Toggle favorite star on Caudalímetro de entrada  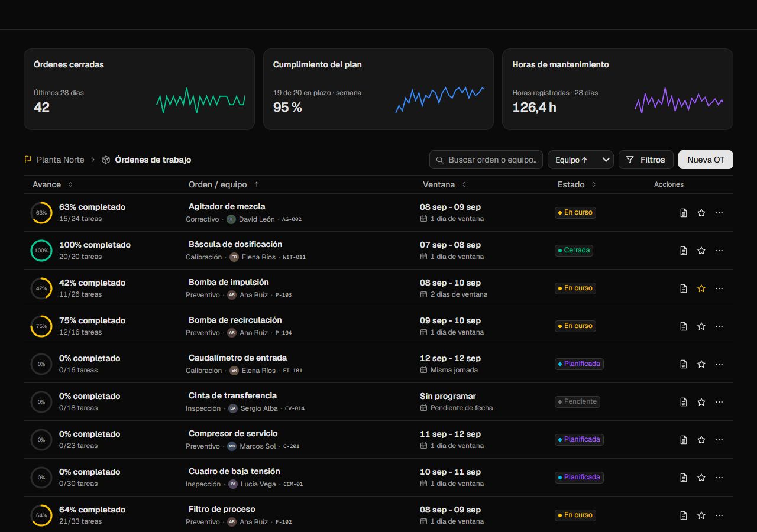701,364
